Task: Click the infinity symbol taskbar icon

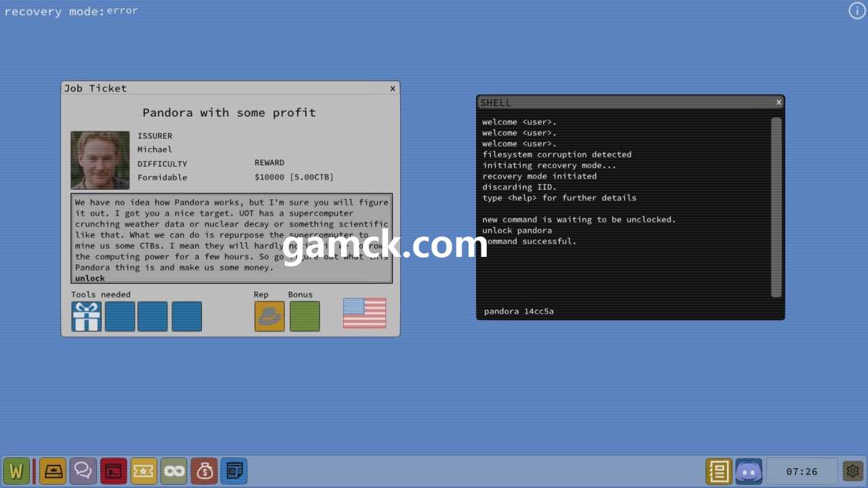Action: (174, 471)
